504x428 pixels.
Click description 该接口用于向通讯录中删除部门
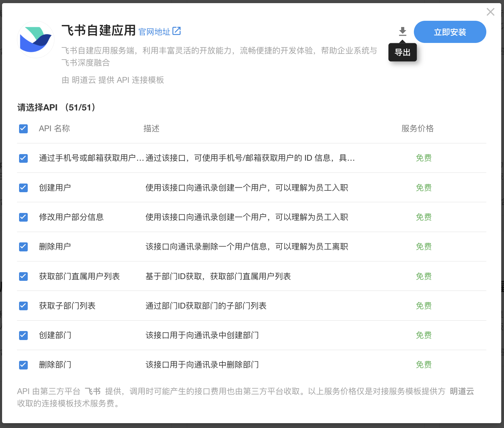point(202,365)
